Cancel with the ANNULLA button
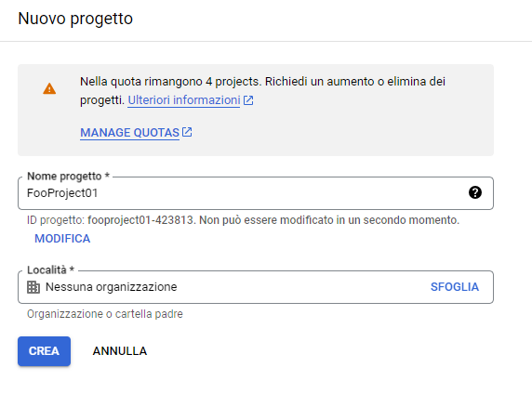This screenshot has width=532, height=394. tap(120, 351)
